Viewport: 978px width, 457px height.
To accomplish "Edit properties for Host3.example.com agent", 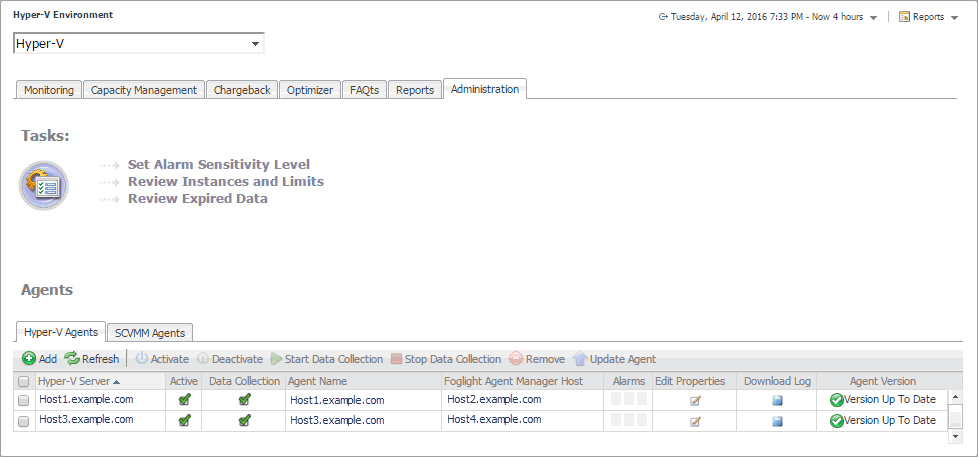I will 695,421.
